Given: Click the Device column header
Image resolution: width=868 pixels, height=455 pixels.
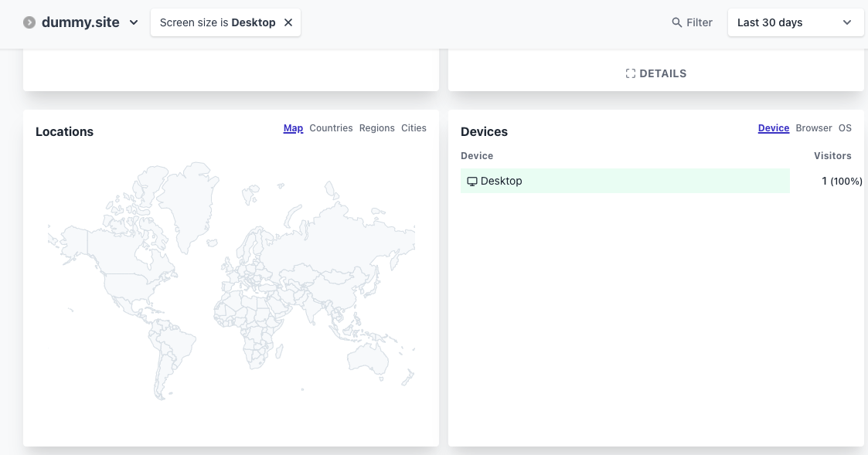Looking at the screenshot, I should [x=477, y=155].
